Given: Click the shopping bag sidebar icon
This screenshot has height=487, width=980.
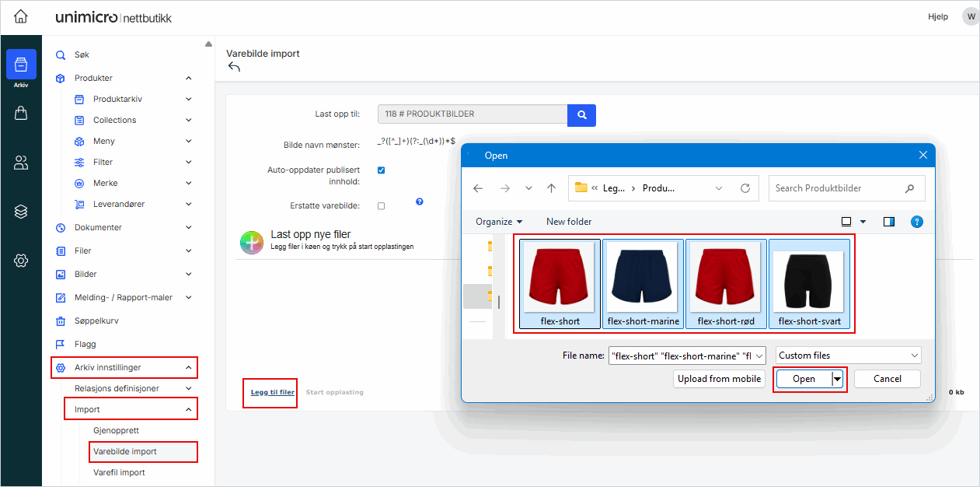Looking at the screenshot, I should [x=21, y=114].
